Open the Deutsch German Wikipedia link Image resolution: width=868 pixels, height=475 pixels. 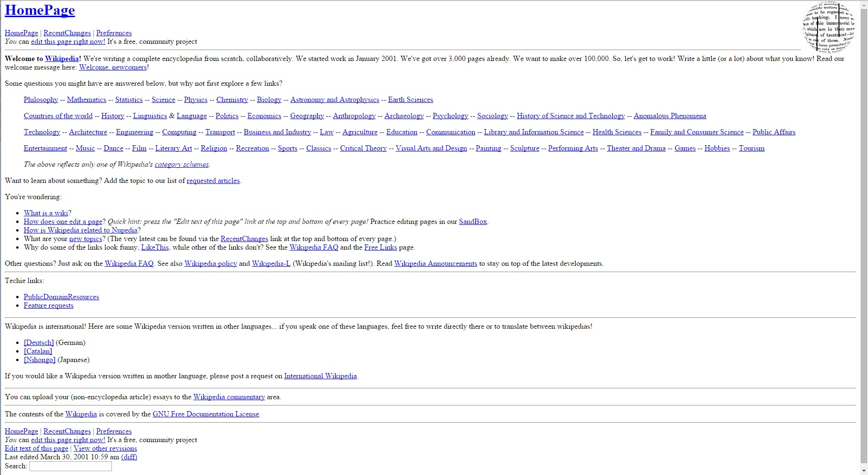(x=39, y=343)
